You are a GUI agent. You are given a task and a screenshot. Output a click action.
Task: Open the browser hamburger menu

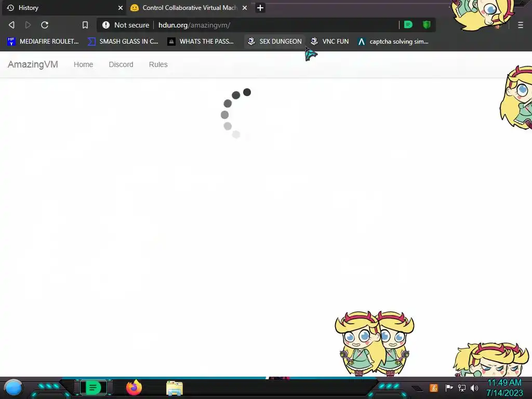(520, 25)
